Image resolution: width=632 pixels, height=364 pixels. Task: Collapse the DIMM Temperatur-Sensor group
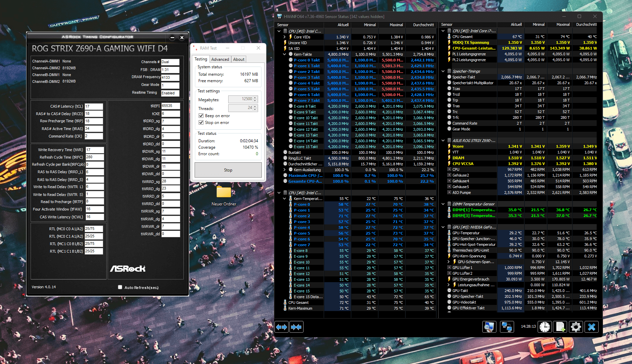coord(443,204)
